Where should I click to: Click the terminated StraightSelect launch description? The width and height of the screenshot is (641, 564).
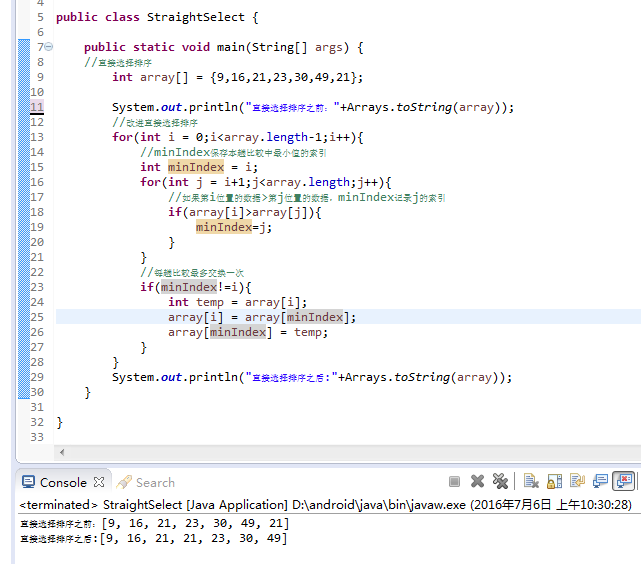325,505
